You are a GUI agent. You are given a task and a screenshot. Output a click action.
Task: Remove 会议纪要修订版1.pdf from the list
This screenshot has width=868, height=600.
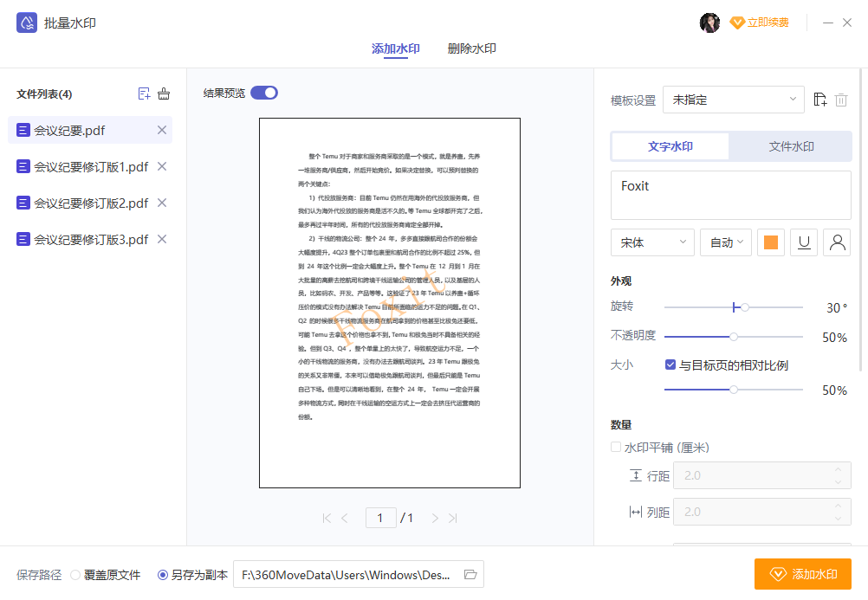pos(162,167)
